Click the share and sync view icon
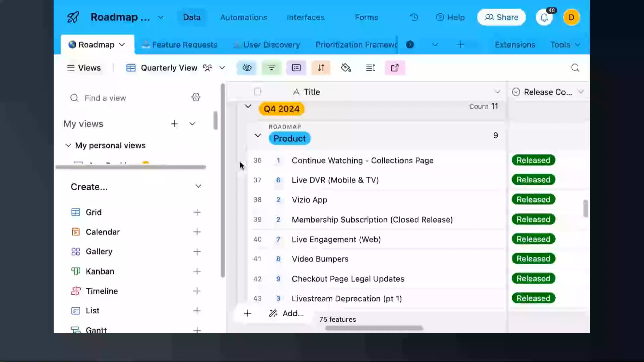 [395, 68]
